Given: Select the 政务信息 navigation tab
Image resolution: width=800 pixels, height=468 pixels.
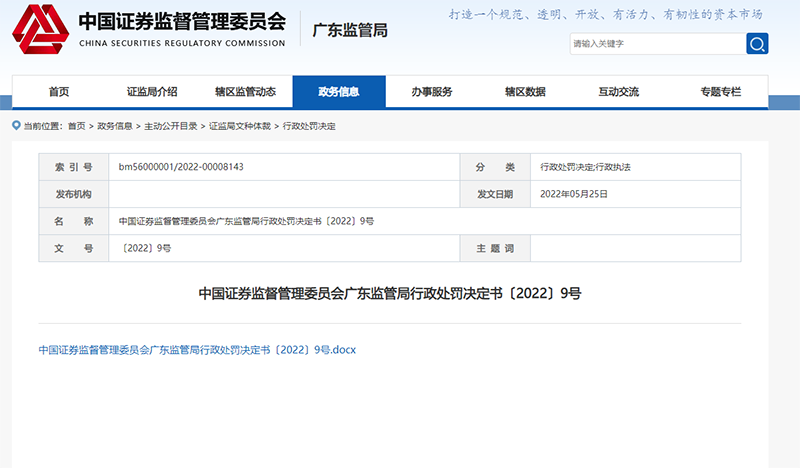Looking at the screenshot, I should point(339,92).
